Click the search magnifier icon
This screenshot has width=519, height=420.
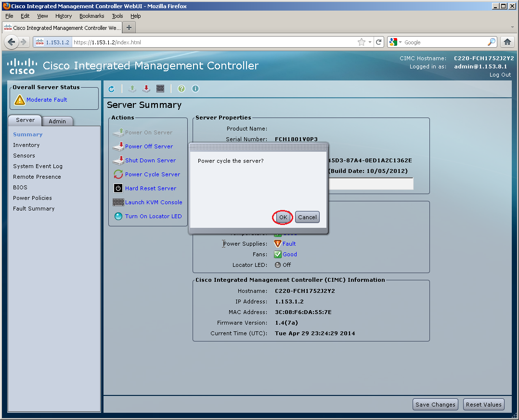click(x=492, y=42)
